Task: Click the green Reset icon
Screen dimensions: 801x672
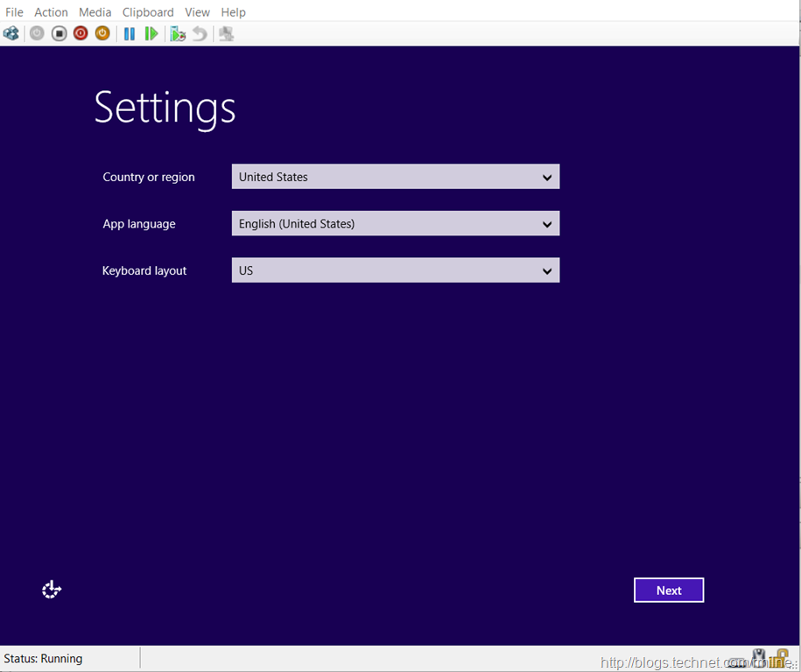Action: coord(151,34)
